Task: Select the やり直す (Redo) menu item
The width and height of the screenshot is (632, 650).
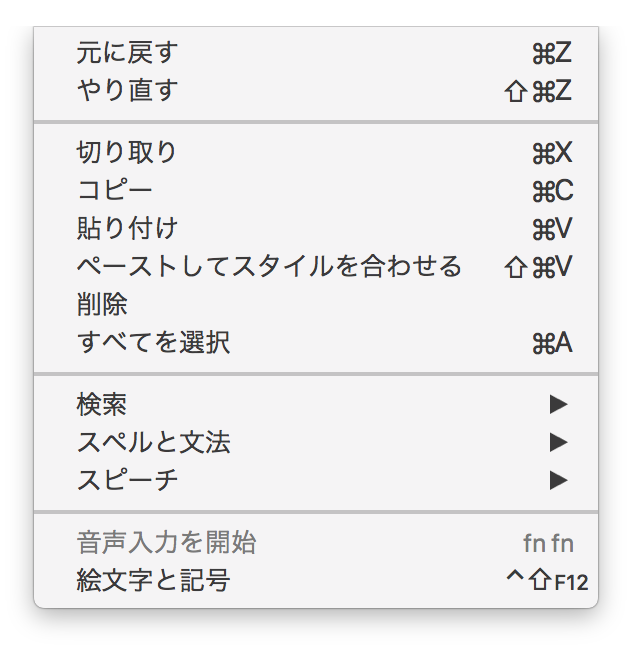Action: (x=126, y=91)
